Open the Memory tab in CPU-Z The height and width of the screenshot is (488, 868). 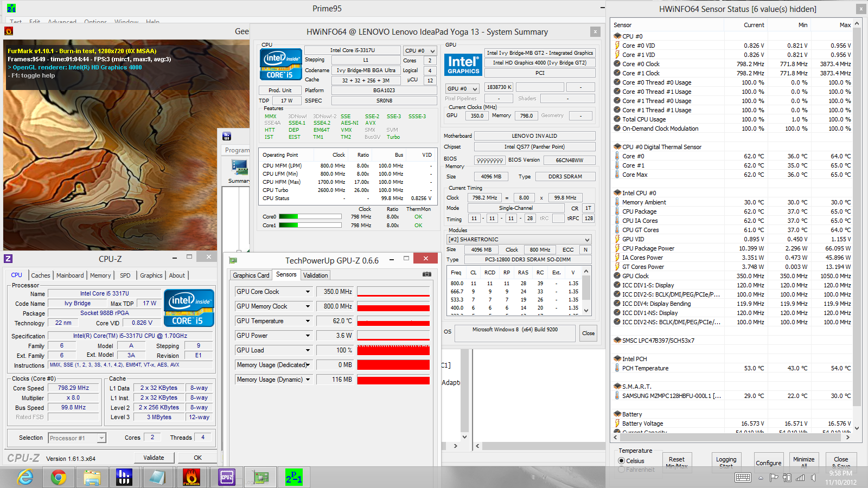click(100, 275)
